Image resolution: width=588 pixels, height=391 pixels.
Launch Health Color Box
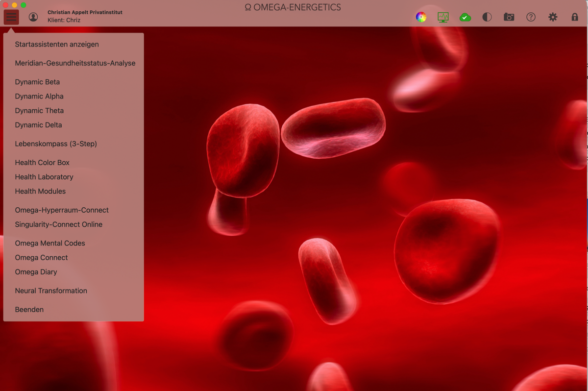(42, 163)
